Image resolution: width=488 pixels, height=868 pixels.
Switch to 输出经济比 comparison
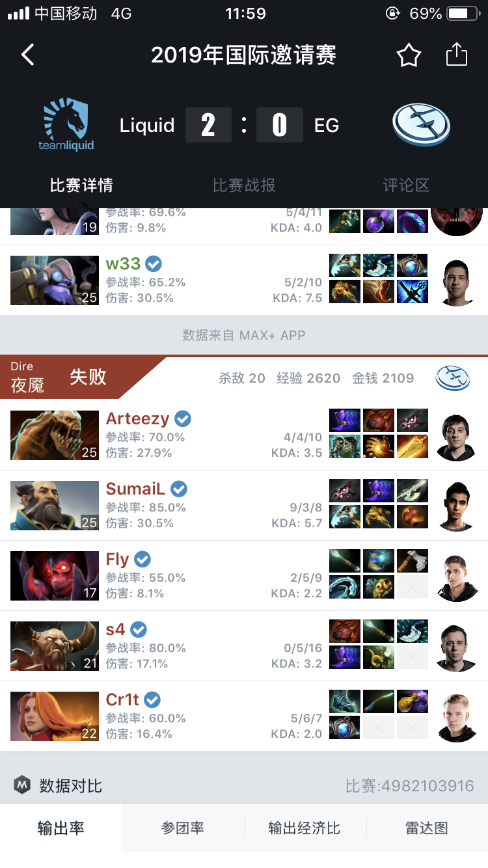click(x=305, y=828)
